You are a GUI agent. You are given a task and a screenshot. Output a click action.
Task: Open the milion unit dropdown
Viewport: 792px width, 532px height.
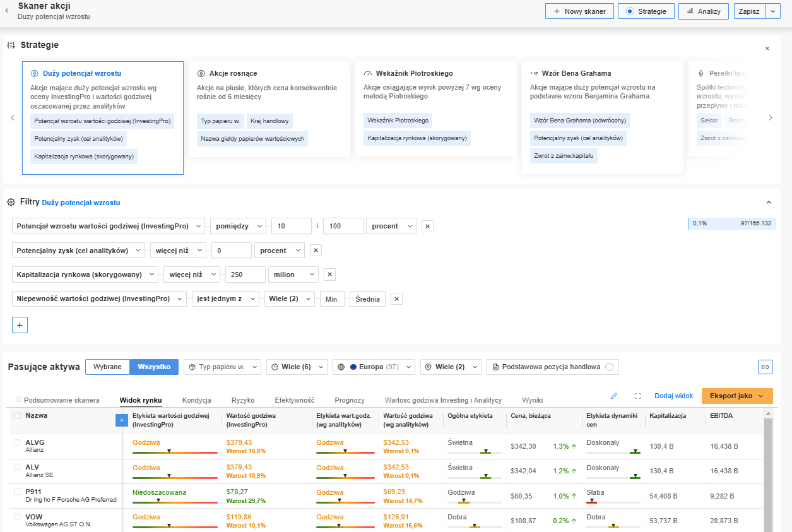click(x=293, y=275)
